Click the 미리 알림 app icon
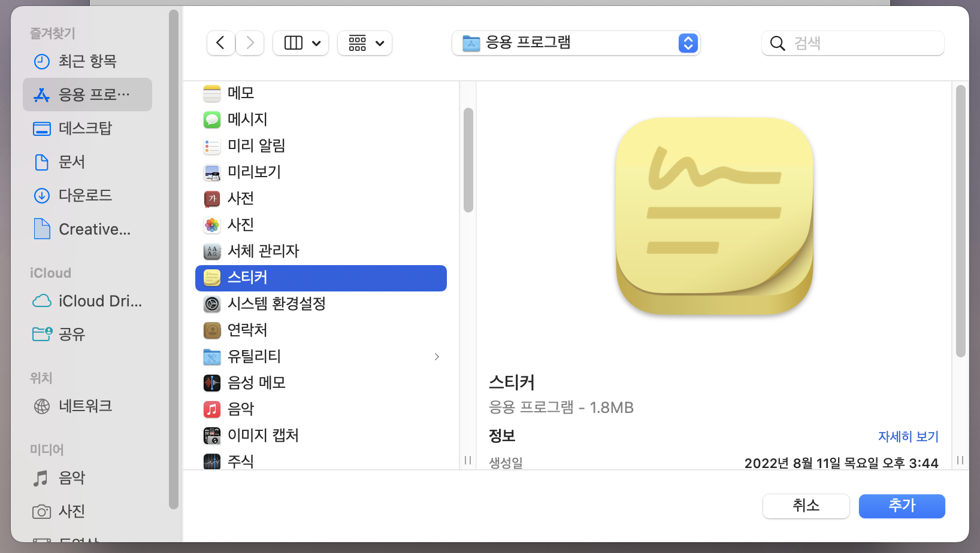 click(x=212, y=146)
